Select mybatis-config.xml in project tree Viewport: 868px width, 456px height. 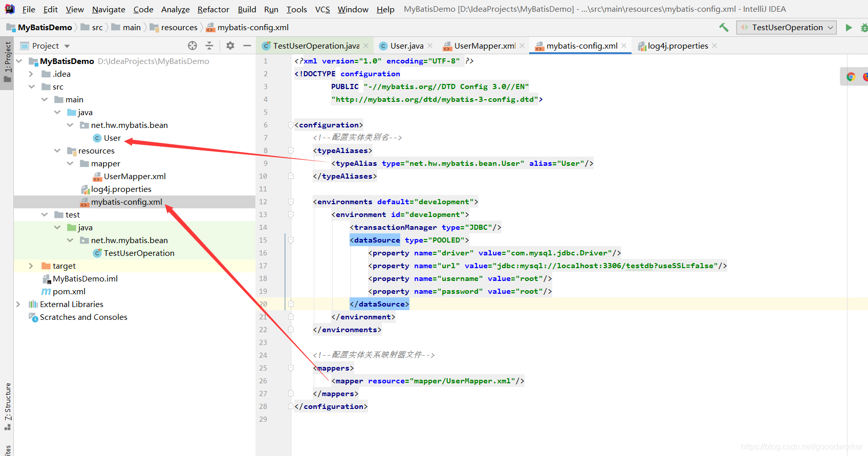point(126,202)
